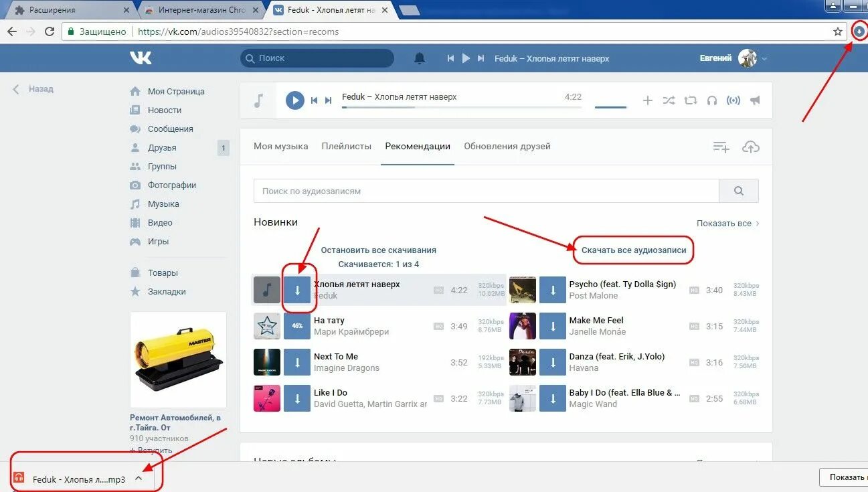868x492 pixels.
Task: Click the audio search magnifier button
Action: [x=739, y=191]
